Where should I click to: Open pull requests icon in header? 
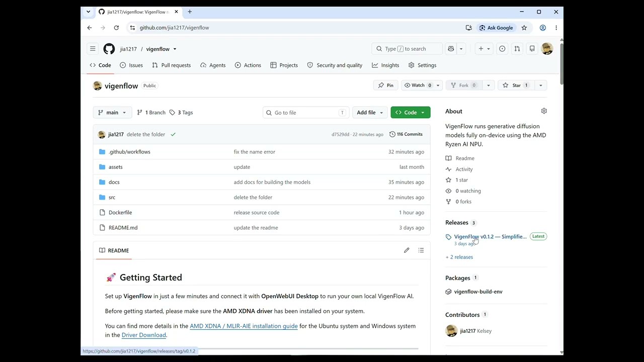pyautogui.click(x=517, y=49)
